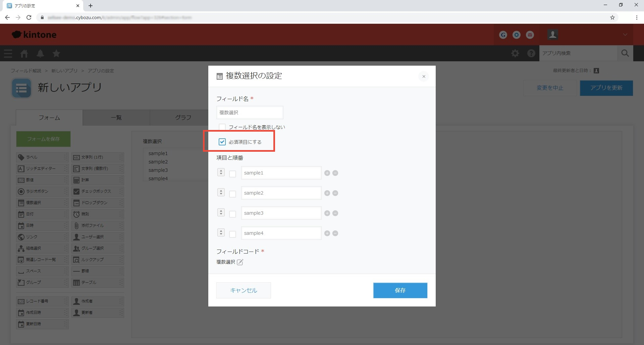This screenshot has height=345, width=644.
Task: Remove the sample4 option with minus icon
Action: pyautogui.click(x=335, y=233)
